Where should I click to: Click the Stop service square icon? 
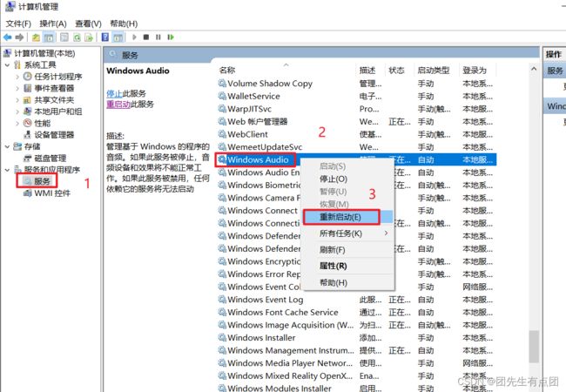146,37
